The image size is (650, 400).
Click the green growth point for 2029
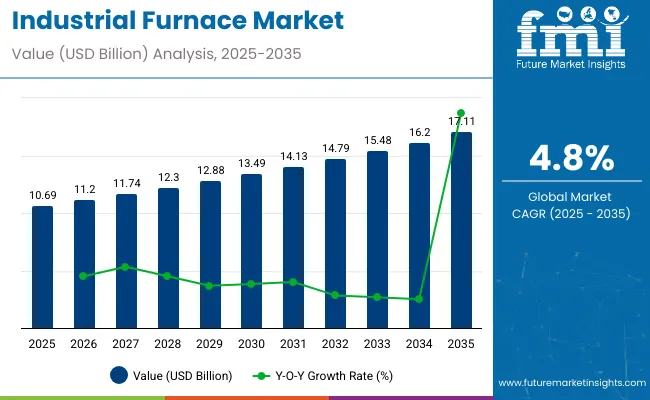click(x=209, y=286)
